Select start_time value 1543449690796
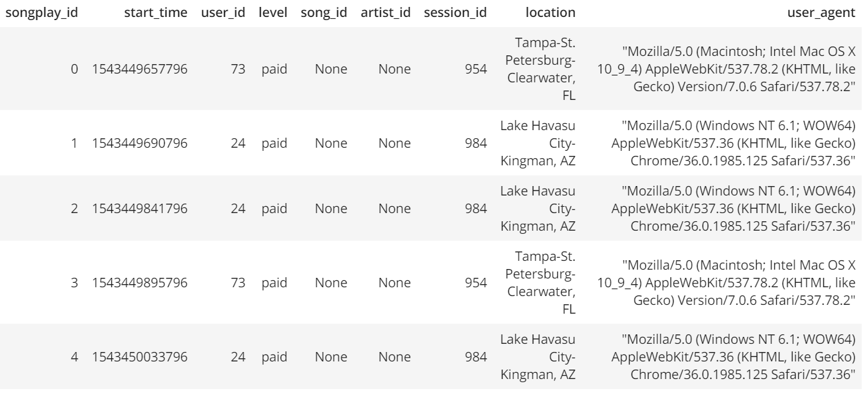Image resolution: width=868 pixels, height=396 pixels. 140,143
